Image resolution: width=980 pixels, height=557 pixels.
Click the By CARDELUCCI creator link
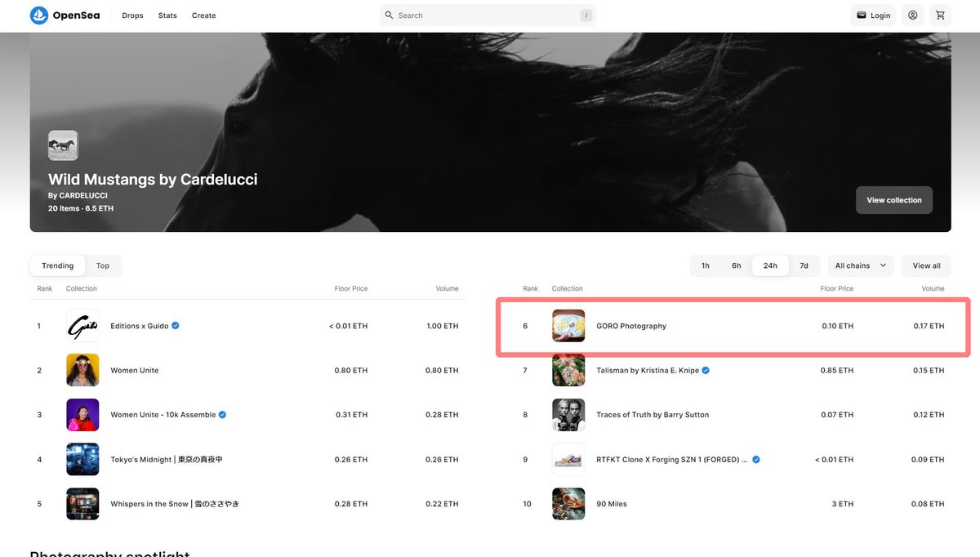(78, 196)
